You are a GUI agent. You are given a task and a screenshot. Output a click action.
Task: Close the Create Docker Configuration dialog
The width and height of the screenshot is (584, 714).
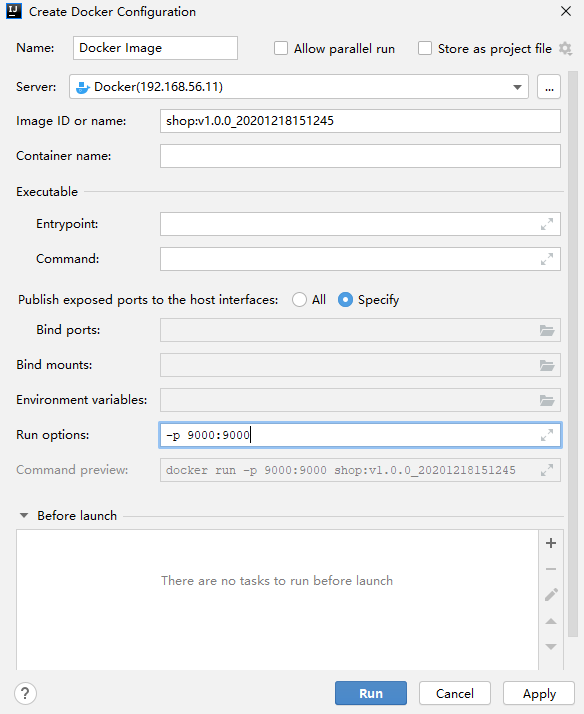(x=566, y=11)
